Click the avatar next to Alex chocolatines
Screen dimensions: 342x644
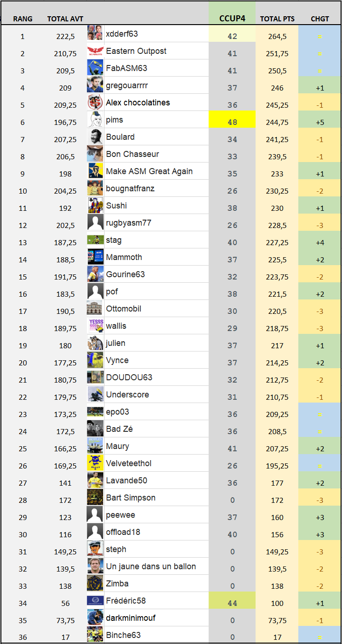point(95,103)
